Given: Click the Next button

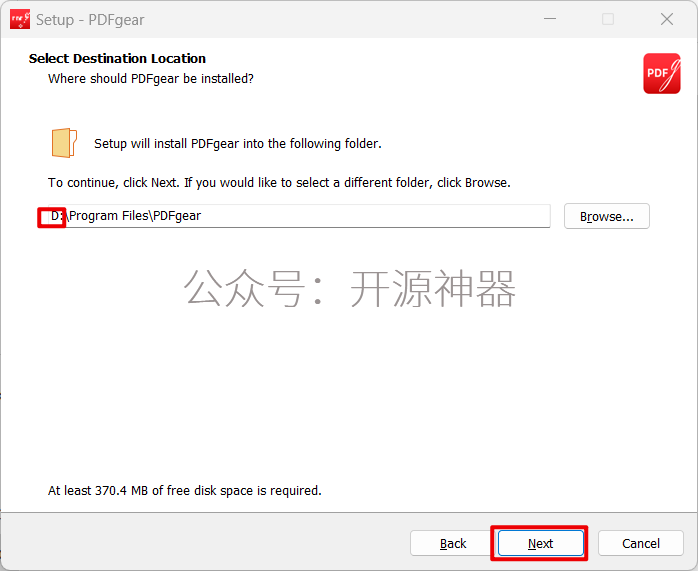Looking at the screenshot, I should 540,543.
